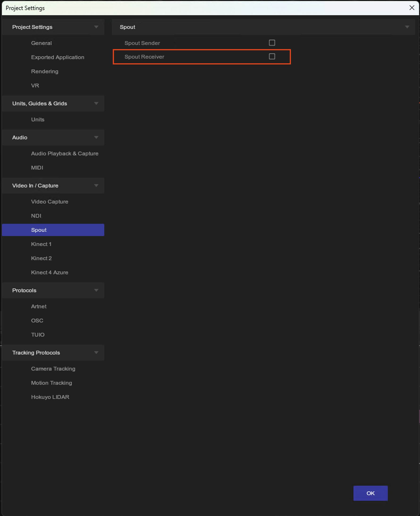Screen dimensions: 420x516
Task: Collapse the Audio section arrow
Action: pos(96,137)
